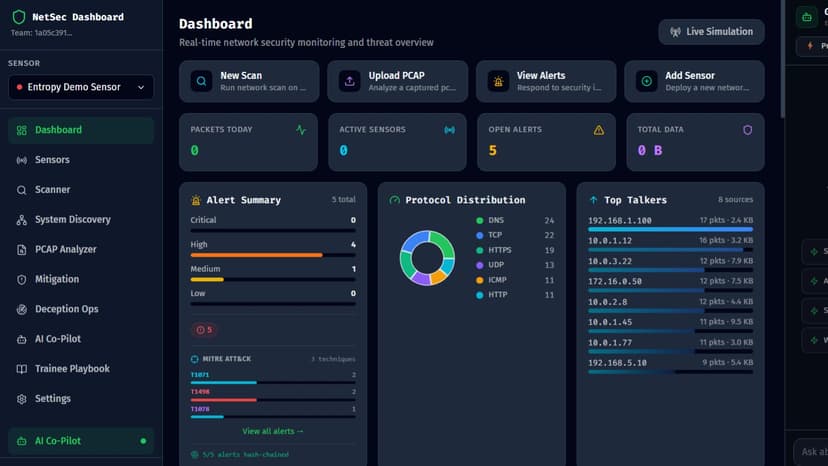The image size is (828, 466).
Task: Navigate to System Discovery
Action: pyautogui.click(x=81, y=219)
